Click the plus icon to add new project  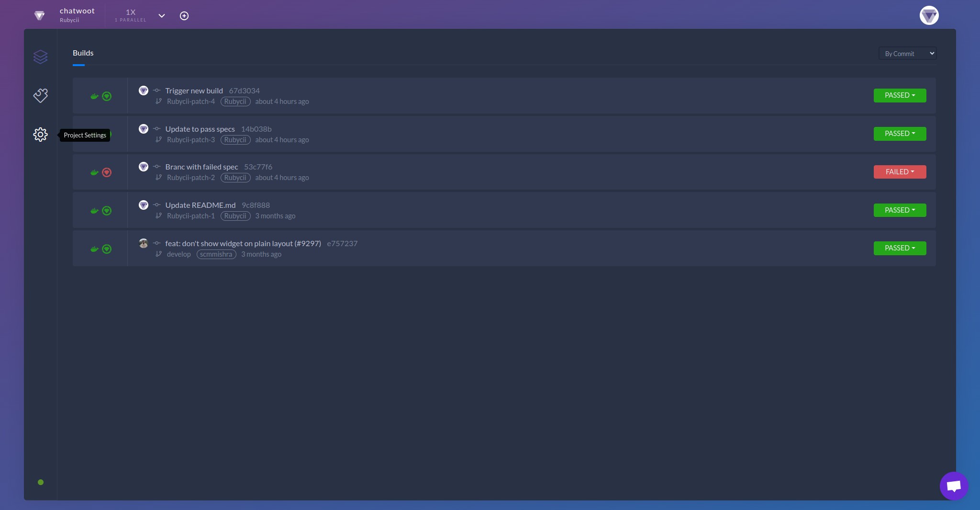pyautogui.click(x=184, y=15)
